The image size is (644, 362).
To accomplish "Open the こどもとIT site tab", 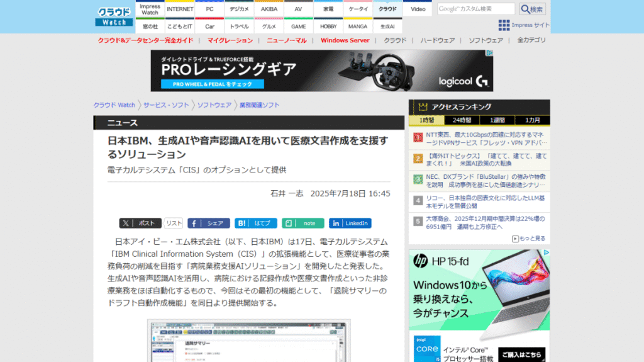I will pos(180,26).
